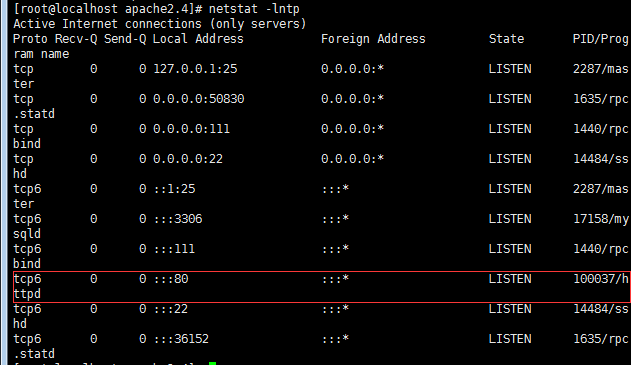Click the local address '0.0.0.0:111'

[191, 129]
